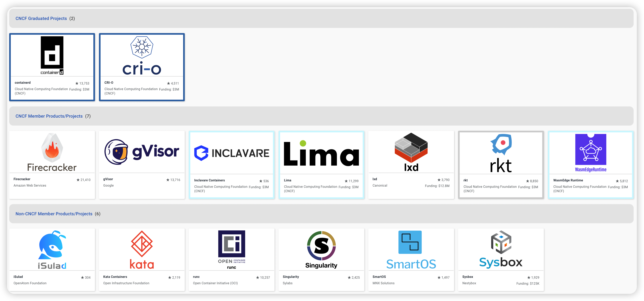
Task: Click the gVisor project name text
Action: tap(108, 179)
